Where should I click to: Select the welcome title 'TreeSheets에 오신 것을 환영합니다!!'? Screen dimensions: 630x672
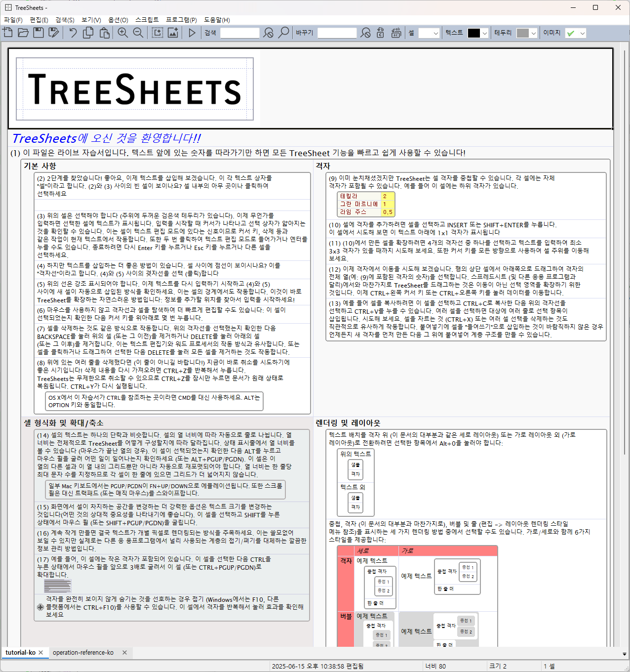point(107,138)
